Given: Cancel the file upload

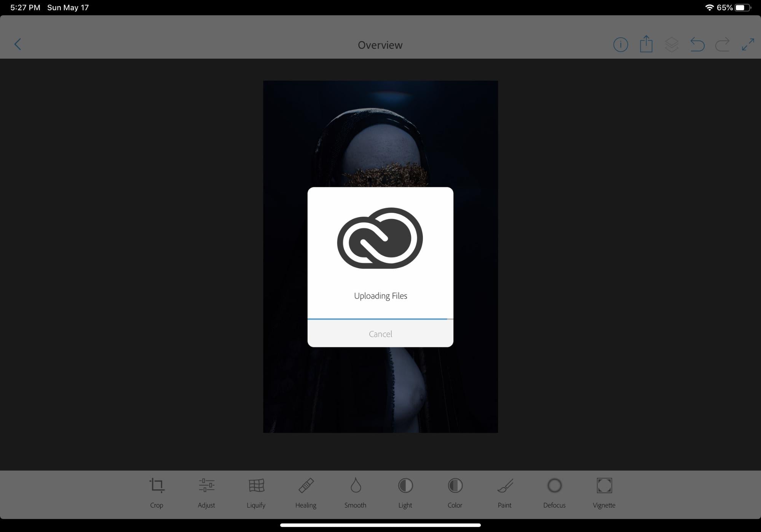Looking at the screenshot, I should click(x=380, y=334).
